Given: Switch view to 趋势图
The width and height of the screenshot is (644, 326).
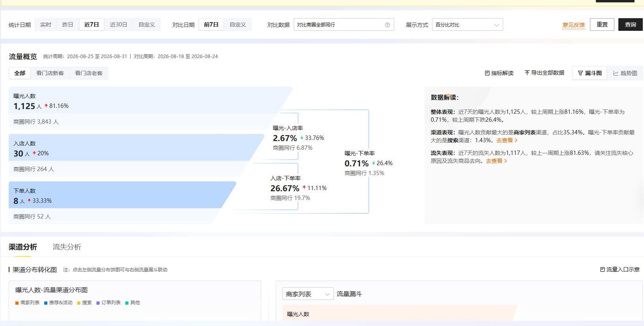Looking at the screenshot, I should coord(625,73).
